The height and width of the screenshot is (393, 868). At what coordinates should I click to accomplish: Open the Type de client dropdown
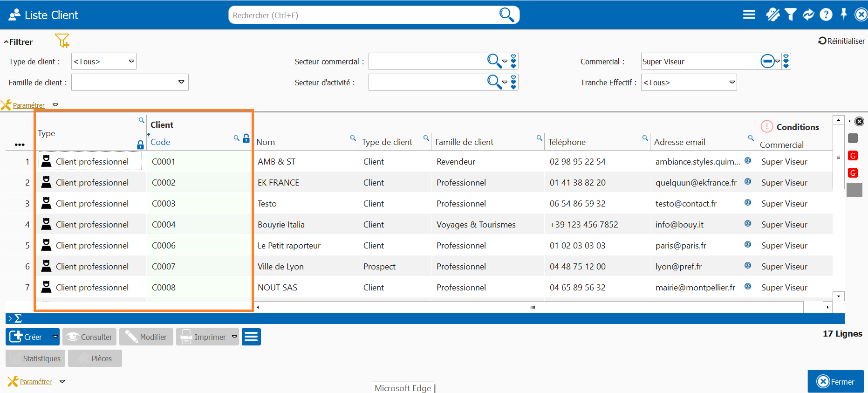[103, 62]
